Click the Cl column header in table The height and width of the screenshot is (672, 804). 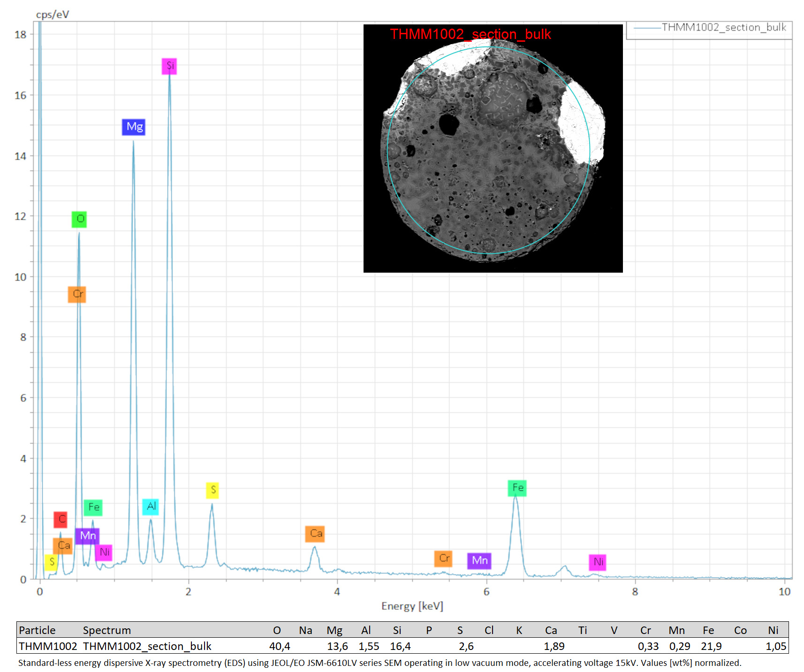click(x=489, y=630)
